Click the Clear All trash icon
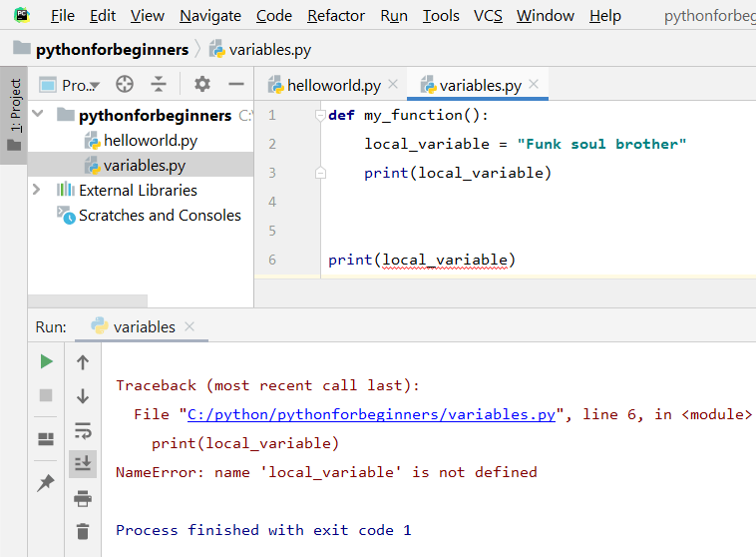The image size is (756, 557). (83, 531)
